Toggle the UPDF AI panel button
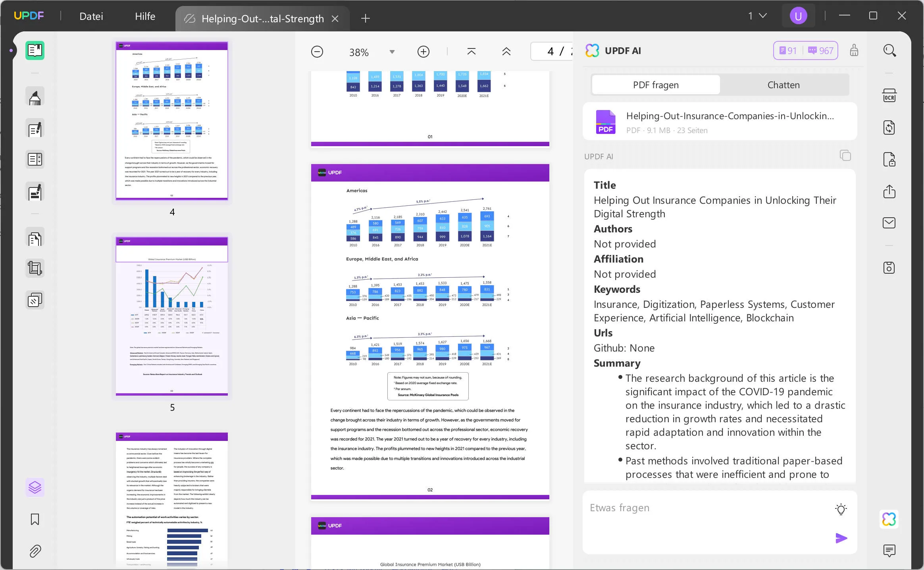Image resolution: width=924 pixels, height=570 pixels. click(889, 519)
